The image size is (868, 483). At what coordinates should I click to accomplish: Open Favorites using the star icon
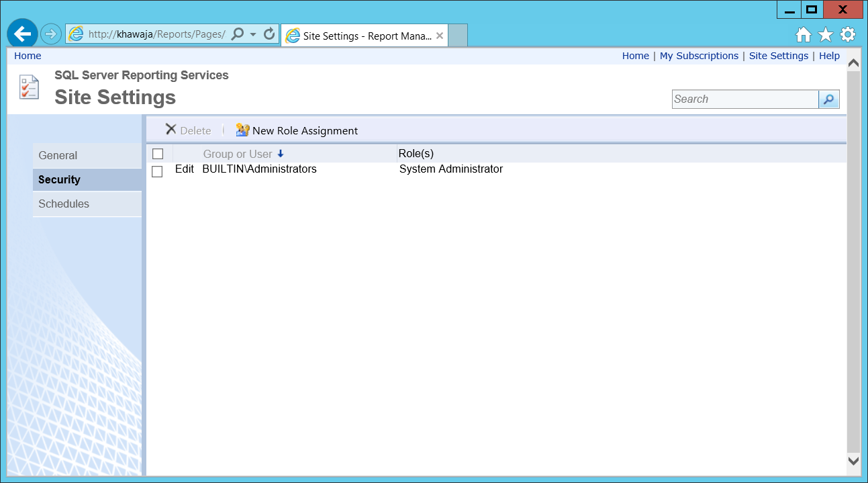pos(826,35)
